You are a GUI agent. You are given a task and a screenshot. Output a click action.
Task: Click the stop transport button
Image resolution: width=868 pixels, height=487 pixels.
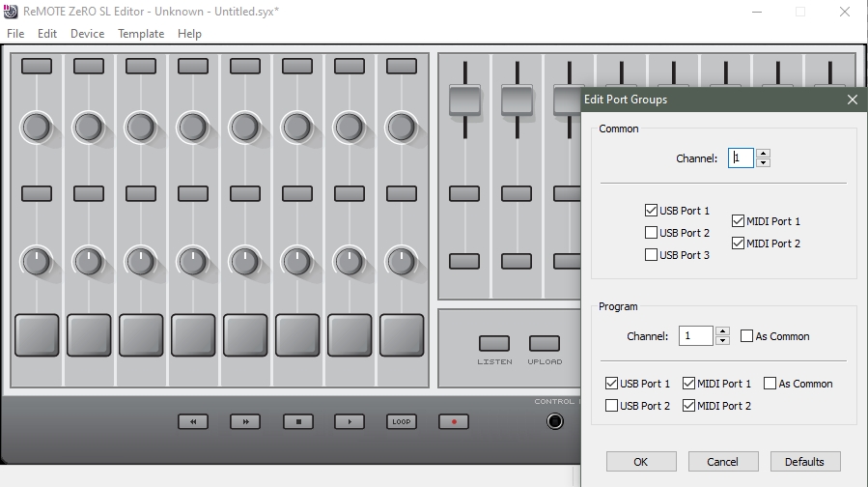(x=297, y=421)
